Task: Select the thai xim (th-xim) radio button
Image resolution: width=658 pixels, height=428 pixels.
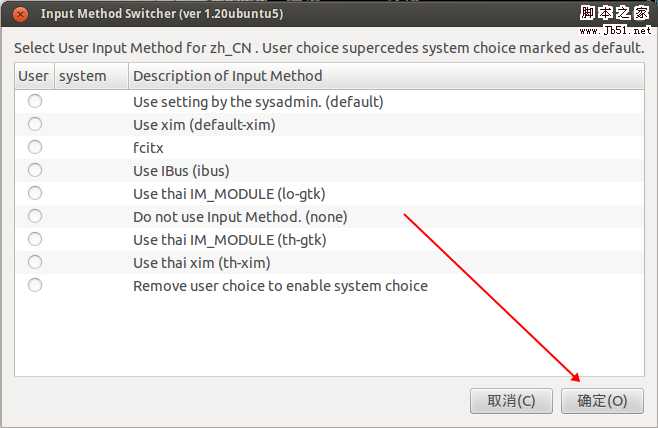Action: coord(35,262)
